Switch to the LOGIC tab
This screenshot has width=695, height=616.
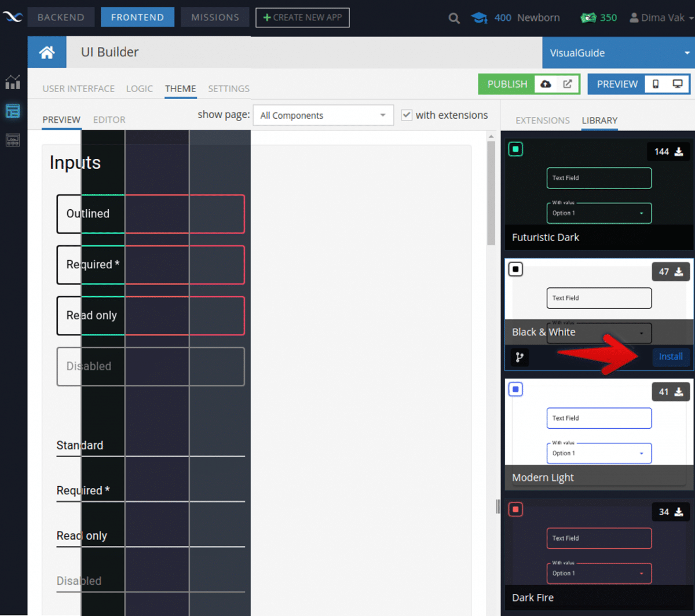(139, 89)
